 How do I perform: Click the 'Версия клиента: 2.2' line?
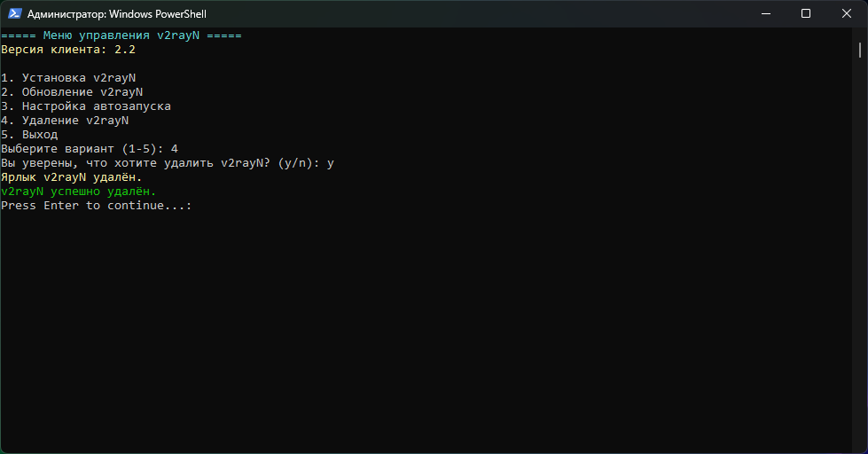click(68, 50)
